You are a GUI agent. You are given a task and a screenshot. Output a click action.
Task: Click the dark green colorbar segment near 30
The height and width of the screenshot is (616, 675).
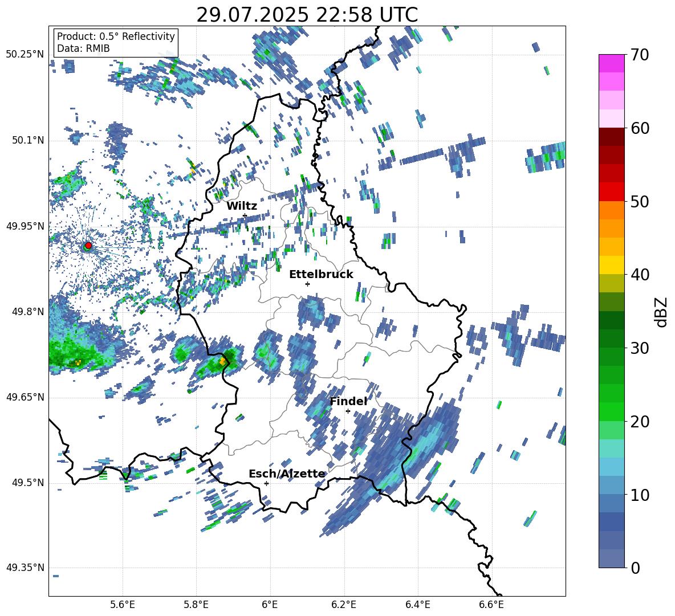pyautogui.click(x=612, y=338)
